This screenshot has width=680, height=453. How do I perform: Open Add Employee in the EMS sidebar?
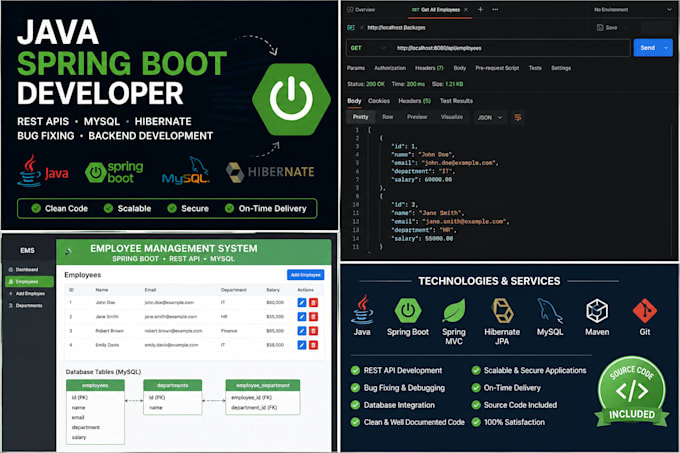(26, 294)
